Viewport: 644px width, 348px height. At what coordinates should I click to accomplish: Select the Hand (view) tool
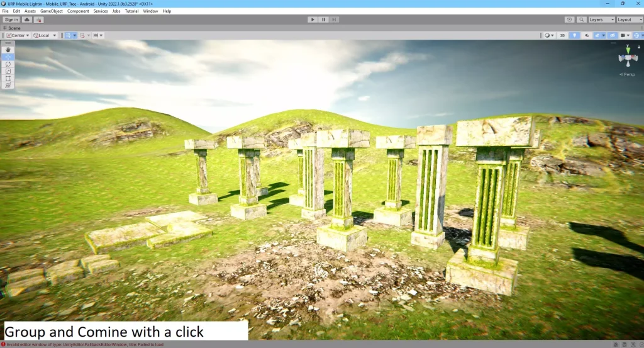(x=8, y=50)
